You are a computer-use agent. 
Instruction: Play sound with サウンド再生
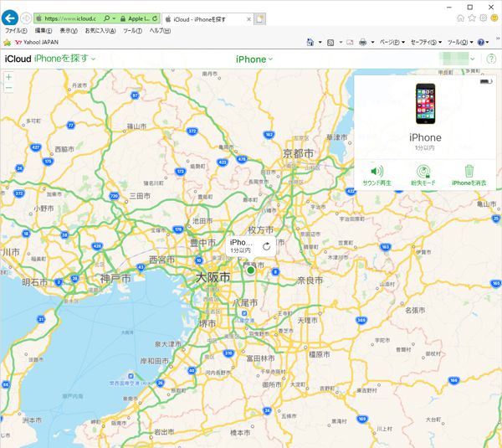376,176
